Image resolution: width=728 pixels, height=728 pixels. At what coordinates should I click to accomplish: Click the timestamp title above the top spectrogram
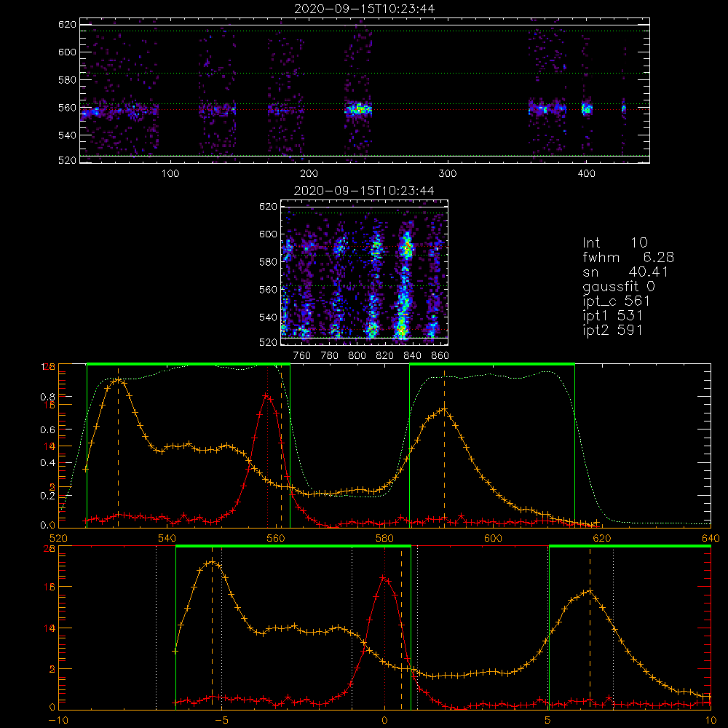pos(365,9)
